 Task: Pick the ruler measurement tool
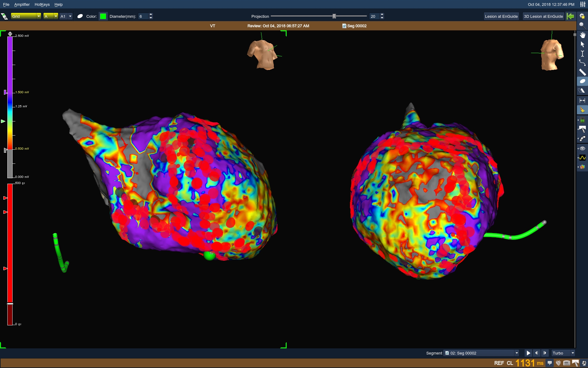[x=582, y=72]
